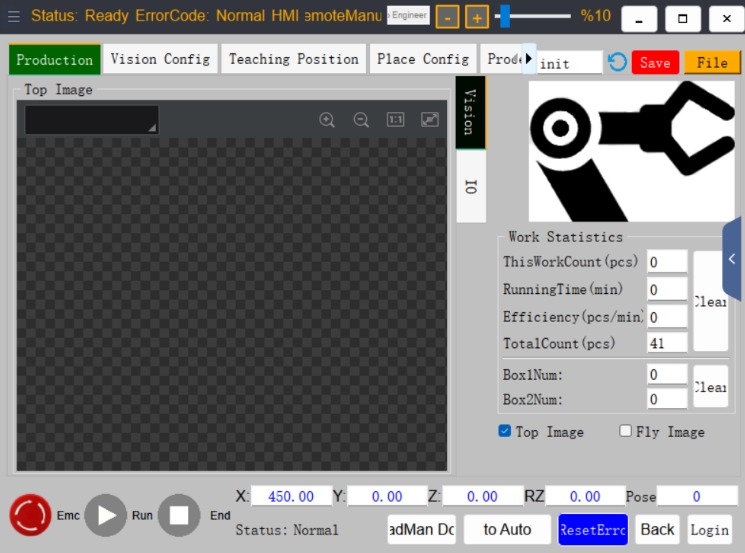Click the red Save button

[x=655, y=62]
